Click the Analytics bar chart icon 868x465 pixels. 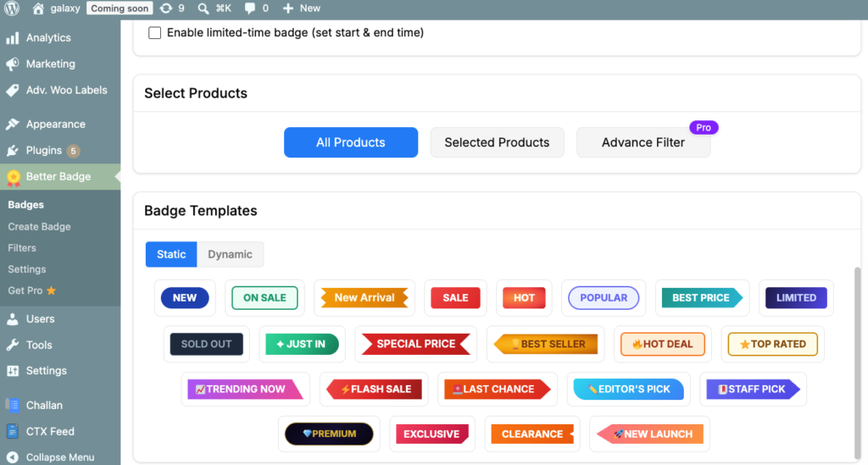pos(13,38)
